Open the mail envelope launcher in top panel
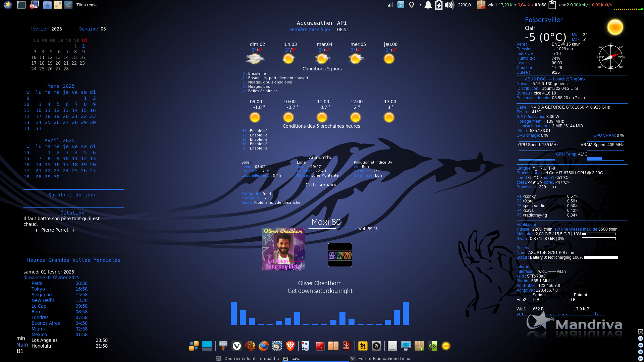The height and width of the screenshot is (362, 644). coord(58,5)
